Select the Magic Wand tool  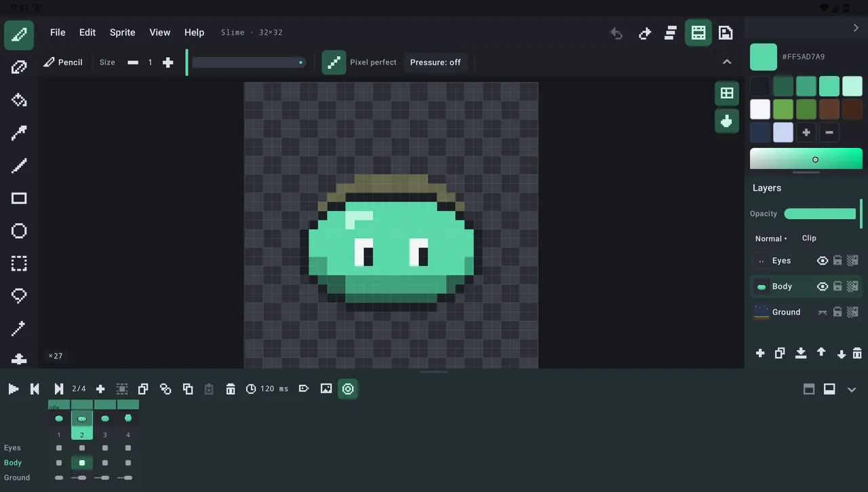(19, 328)
